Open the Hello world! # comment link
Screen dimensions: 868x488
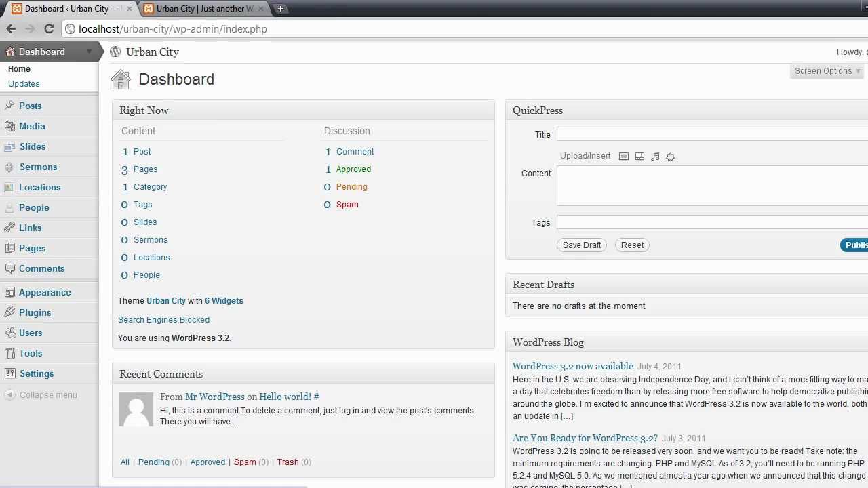[x=289, y=396]
